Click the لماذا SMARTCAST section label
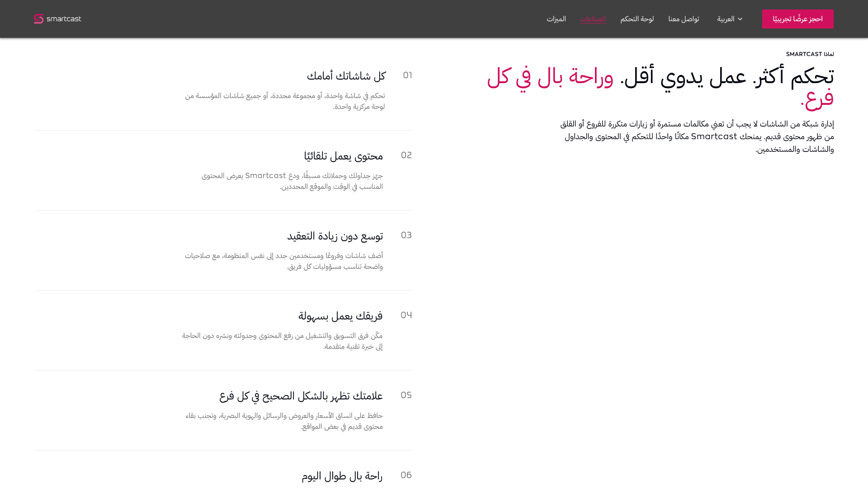Viewport: 868px width, 488px height. pos(810,54)
